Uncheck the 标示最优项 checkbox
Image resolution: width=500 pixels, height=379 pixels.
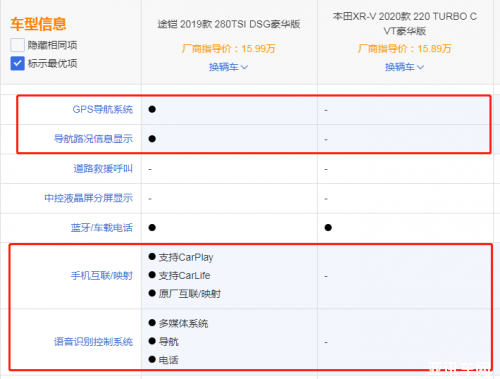tap(17, 63)
